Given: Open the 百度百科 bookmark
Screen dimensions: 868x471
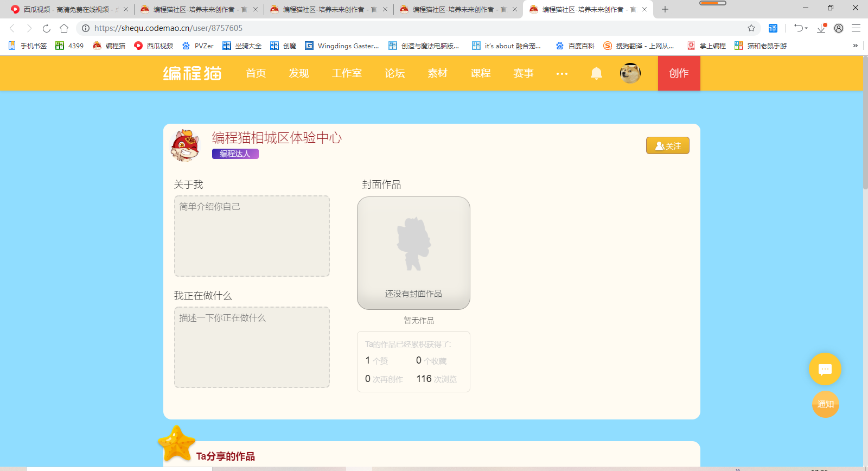Looking at the screenshot, I should (575, 46).
